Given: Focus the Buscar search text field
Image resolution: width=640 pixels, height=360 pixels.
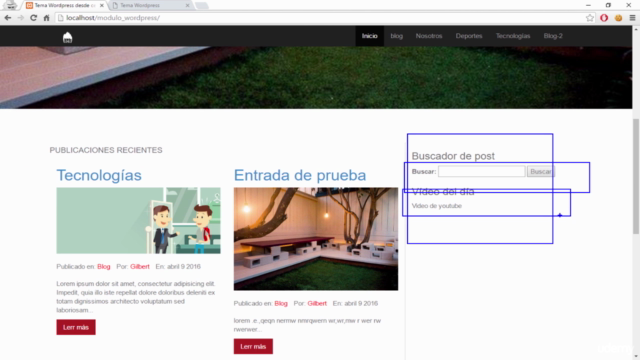Looking at the screenshot, I should click(482, 171).
